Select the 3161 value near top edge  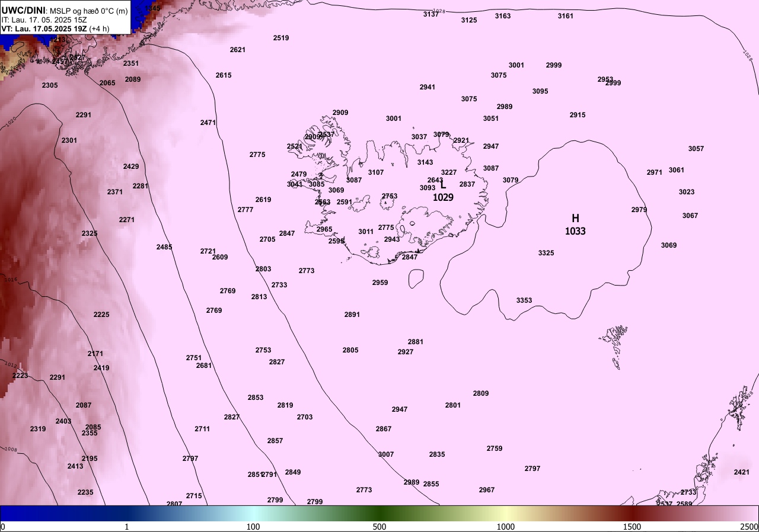tap(566, 16)
